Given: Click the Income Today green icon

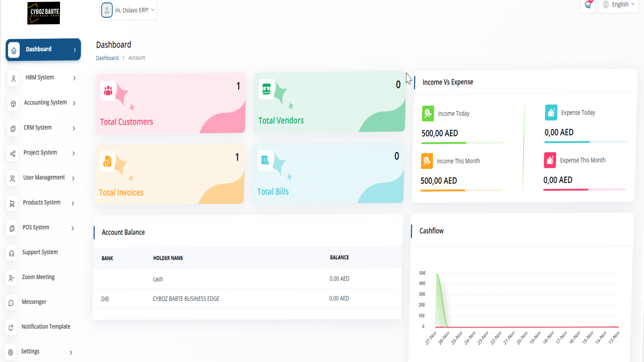Looking at the screenshot, I should 428,114.
